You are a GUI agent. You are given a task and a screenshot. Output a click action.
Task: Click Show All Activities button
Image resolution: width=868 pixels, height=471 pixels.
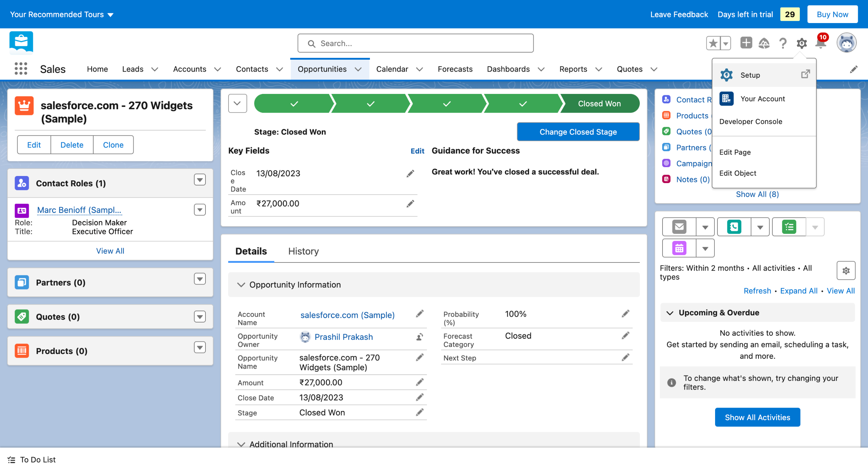point(757,417)
